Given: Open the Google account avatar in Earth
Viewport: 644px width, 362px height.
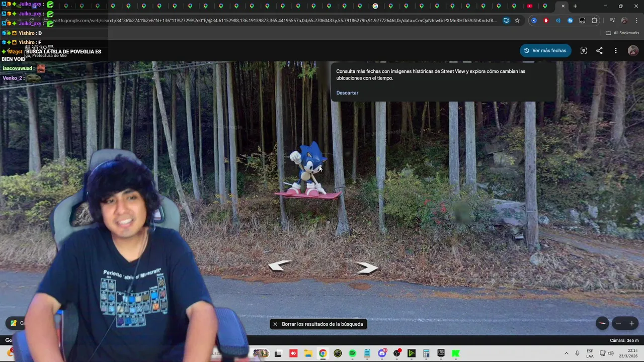Looking at the screenshot, I should click(x=633, y=51).
